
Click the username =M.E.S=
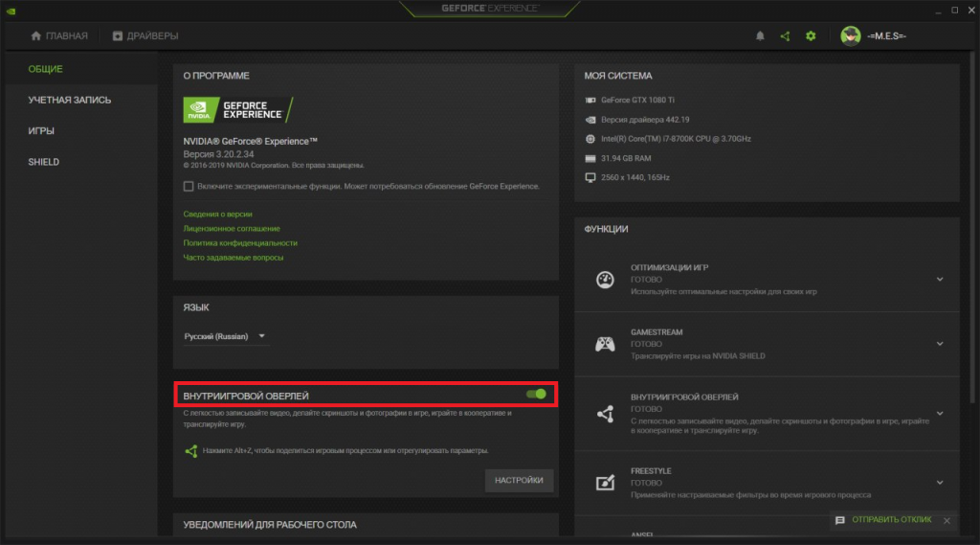[886, 36]
